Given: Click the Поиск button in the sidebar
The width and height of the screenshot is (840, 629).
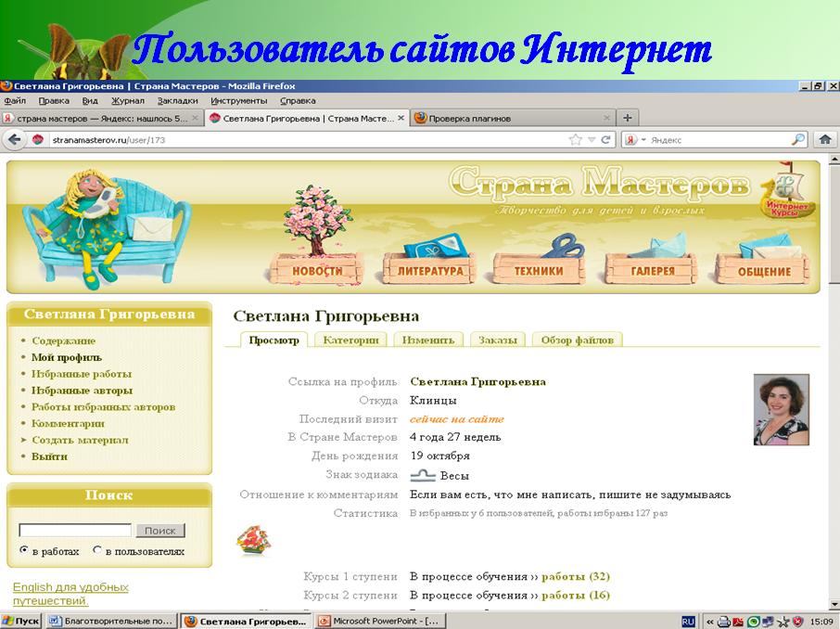Looking at the screenshot, I should coord(160,531).
